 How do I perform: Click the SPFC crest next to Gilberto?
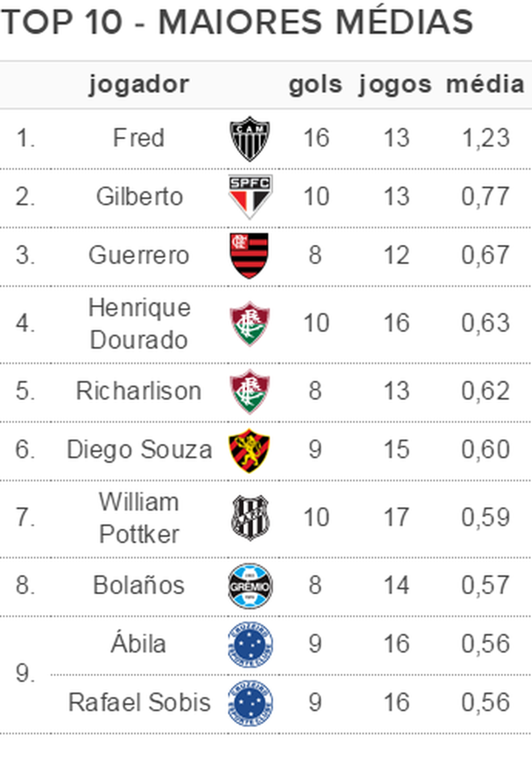point(250,197)
